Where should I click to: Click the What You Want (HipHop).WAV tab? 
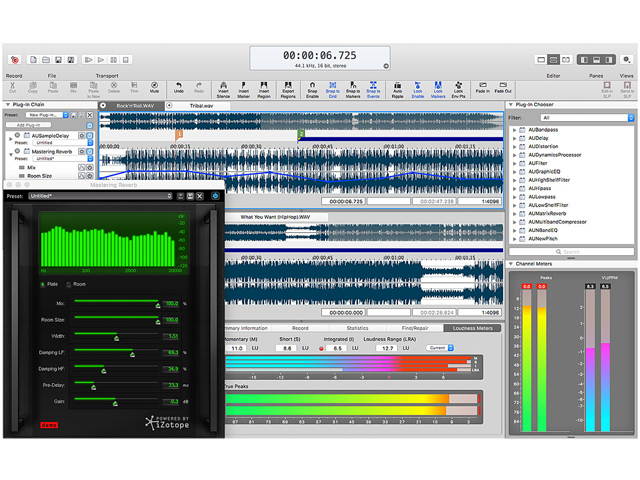(x=275, y=217)
